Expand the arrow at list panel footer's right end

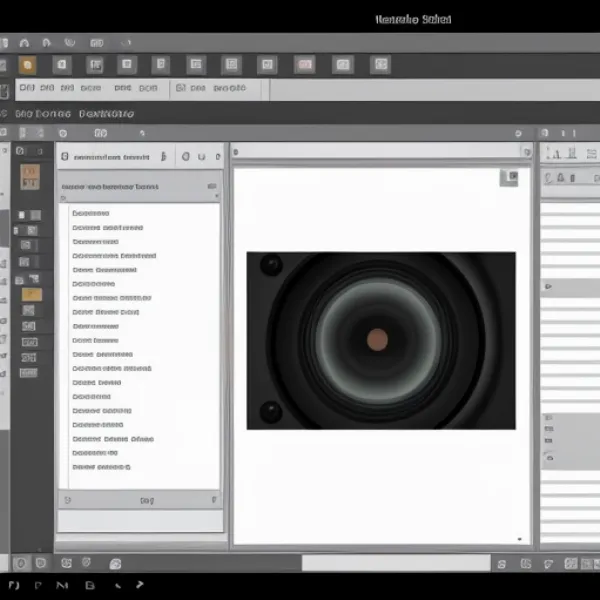coord(212,499)
